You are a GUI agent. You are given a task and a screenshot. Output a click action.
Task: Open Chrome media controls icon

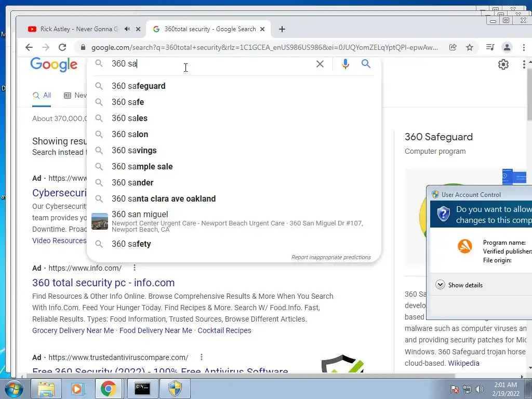coord(490,47)
